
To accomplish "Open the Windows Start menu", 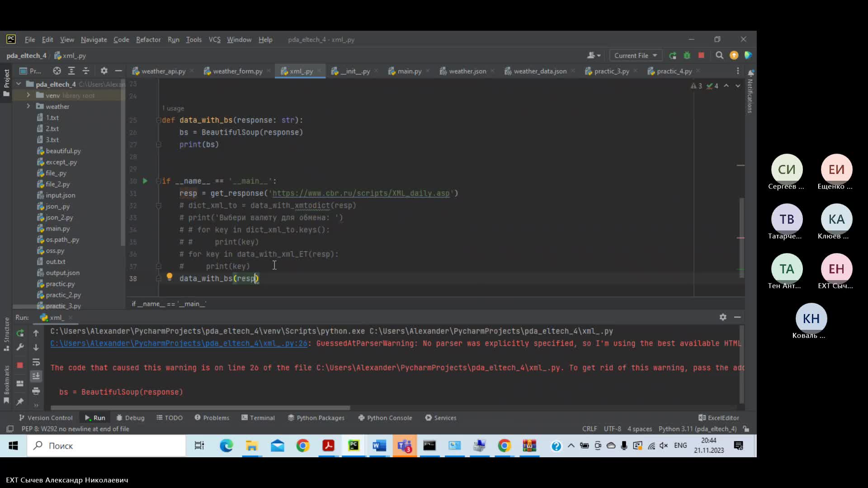I will coord(13,446).
